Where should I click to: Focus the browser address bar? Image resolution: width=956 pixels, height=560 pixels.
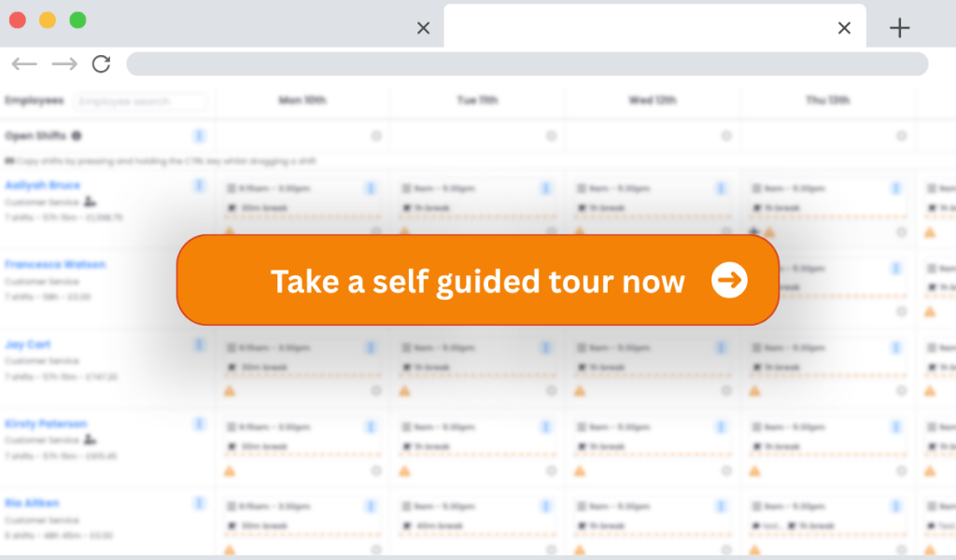(x=527, y=64)
